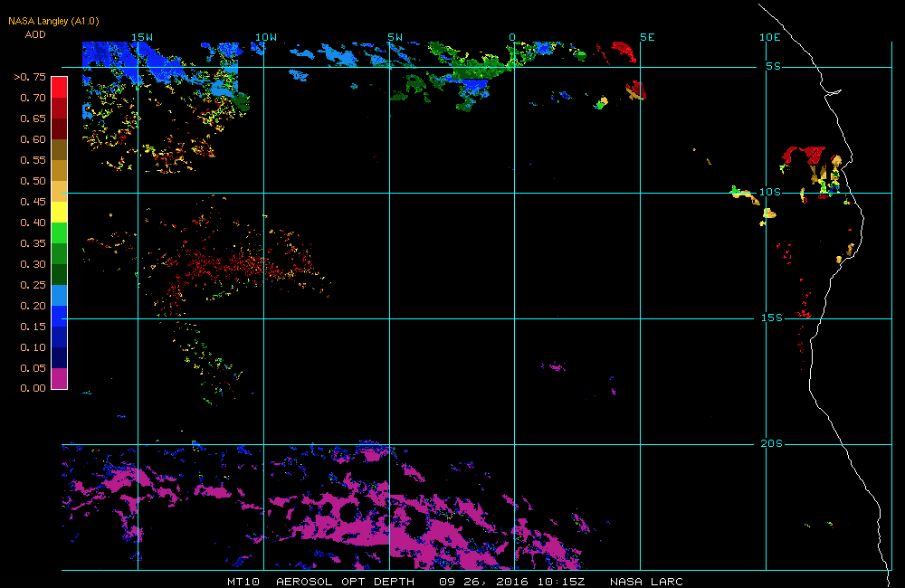Viewport: 905px width, 588px height.
Task: Click the '0.00' legend value
Action: [33, 388]
